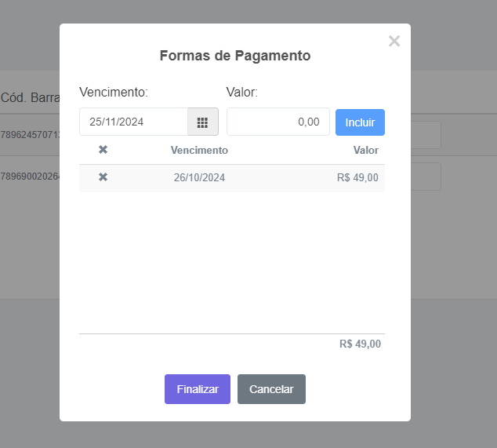Click the Vencimento date input field
The image size is (497, 448).
point(133,122)
